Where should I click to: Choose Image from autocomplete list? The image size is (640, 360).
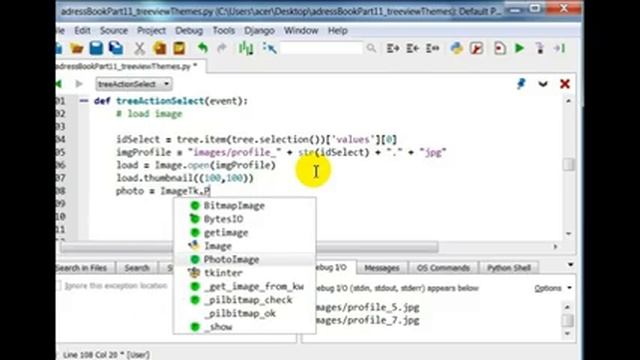coord(244,246)
